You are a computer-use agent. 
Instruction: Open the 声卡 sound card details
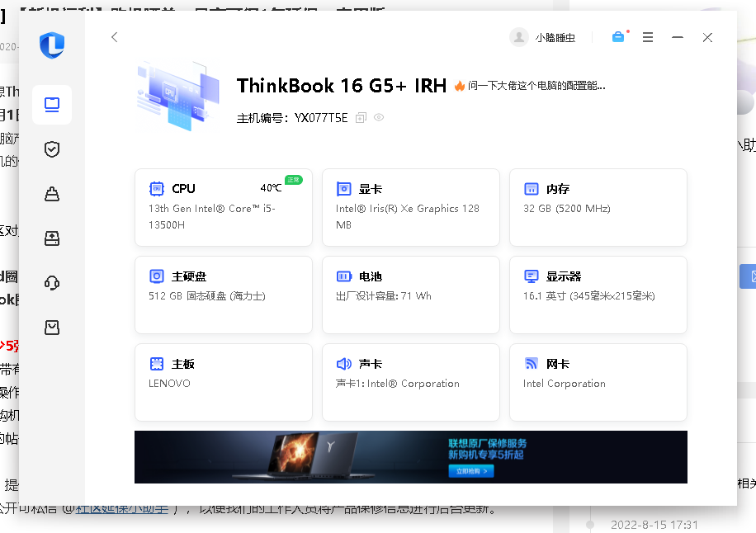point(411,382)
